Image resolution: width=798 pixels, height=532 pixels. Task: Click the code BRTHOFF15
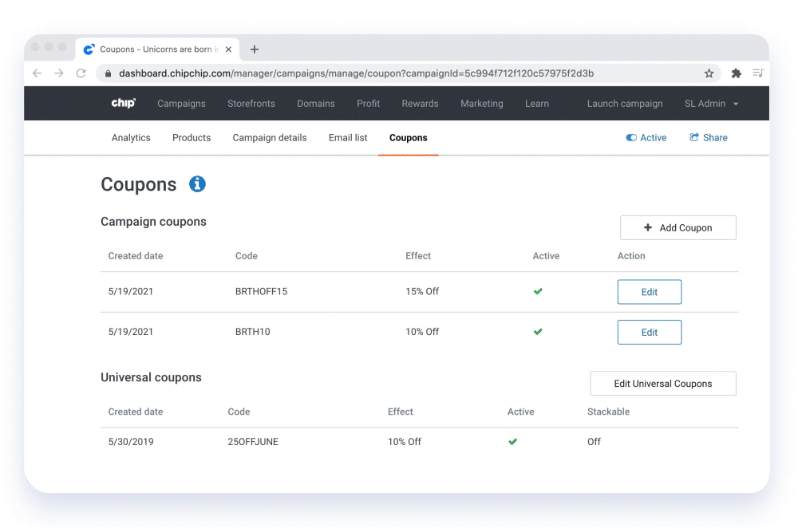[x=261, y=291]
